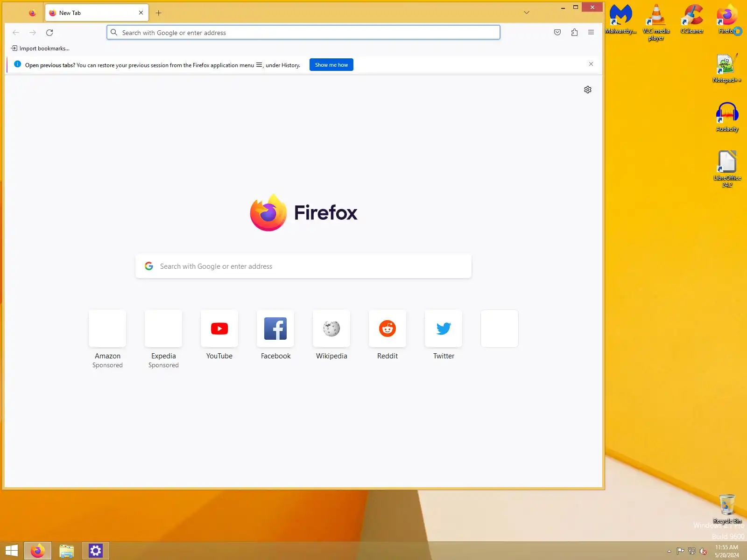
Task: Click the Firefox logo on new tab page
Action: (303, 213)
